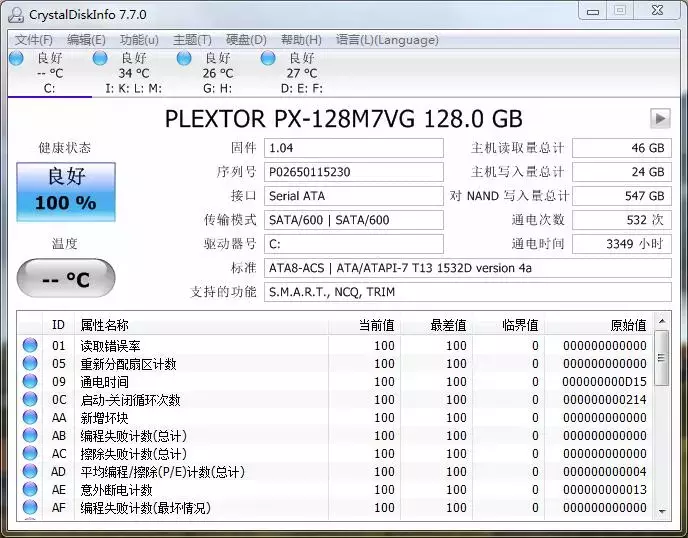
Task: Select the I: K: L: M: disk orb
Action: click(100, 59)
